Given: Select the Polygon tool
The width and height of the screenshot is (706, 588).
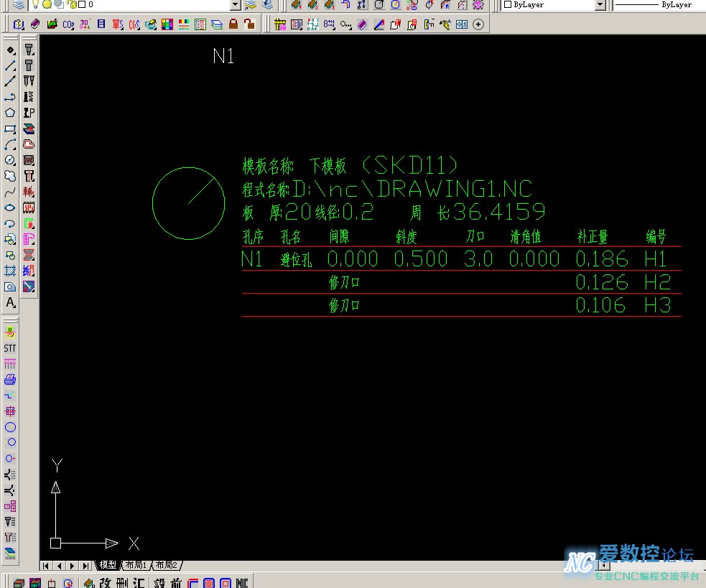Looking at the screenshot, I should click(x=10, y=113).
